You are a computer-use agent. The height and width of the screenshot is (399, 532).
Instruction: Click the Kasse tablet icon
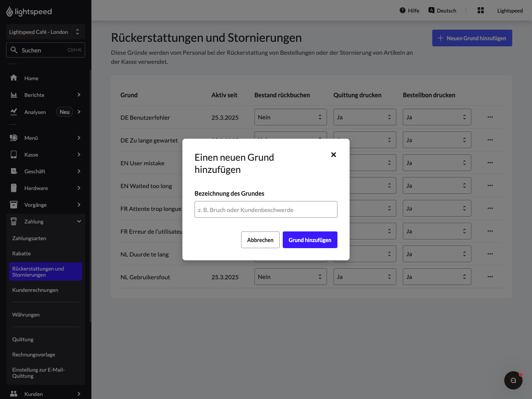pyautogui.click(x=14, y=154)
